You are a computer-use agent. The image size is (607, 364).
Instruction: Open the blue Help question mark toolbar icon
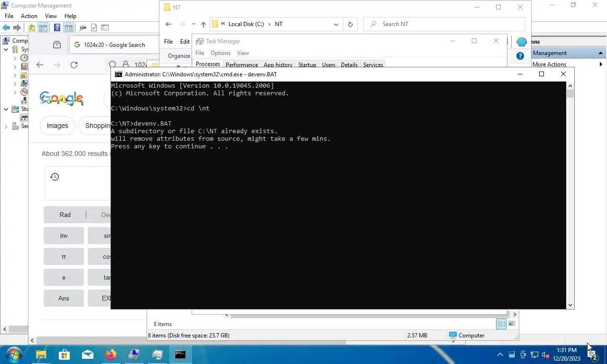(x=57, y=28)
